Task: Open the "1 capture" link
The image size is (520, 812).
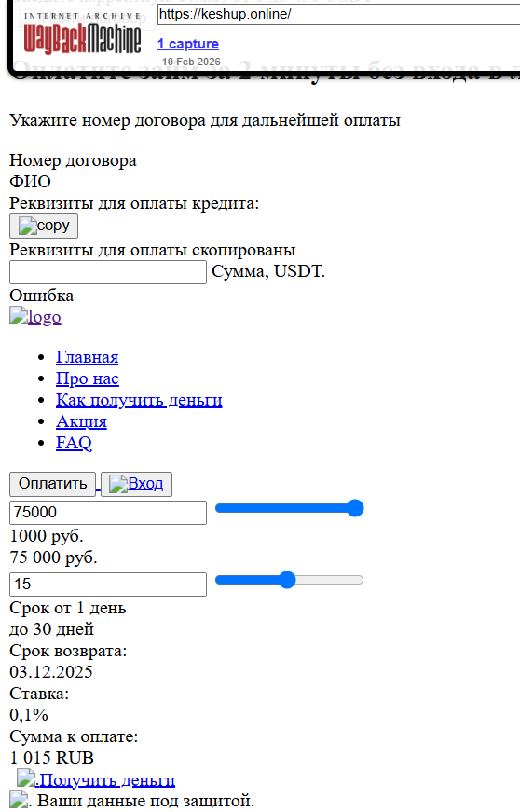Action: (188, 44)
